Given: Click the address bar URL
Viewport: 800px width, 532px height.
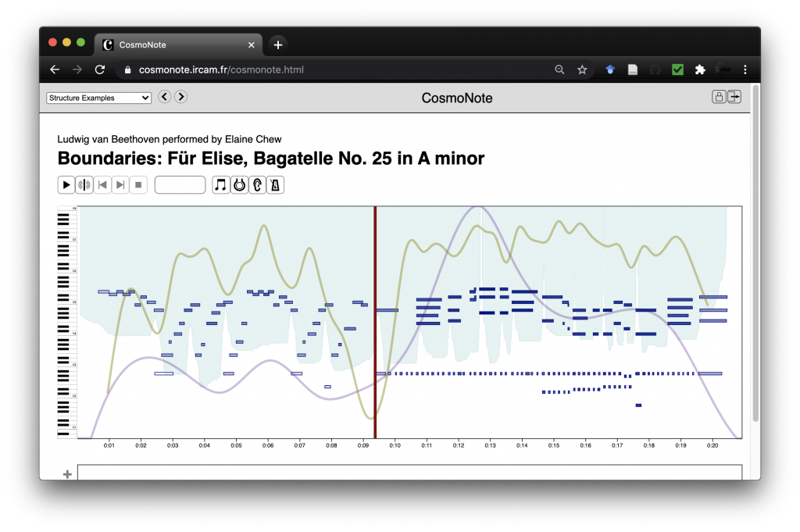Looking at the screenshot, I should tap(221, 70).
